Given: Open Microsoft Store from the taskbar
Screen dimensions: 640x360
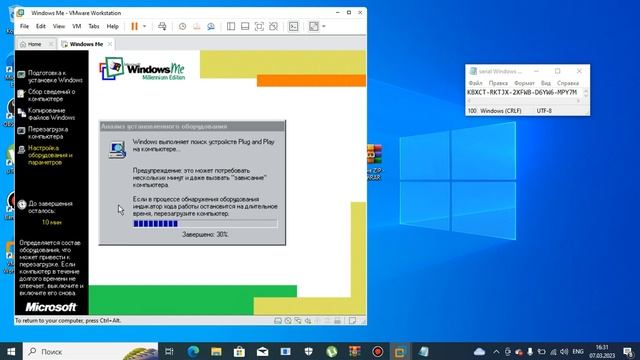Looking at the screenshot, I should (x=239, y=351).
